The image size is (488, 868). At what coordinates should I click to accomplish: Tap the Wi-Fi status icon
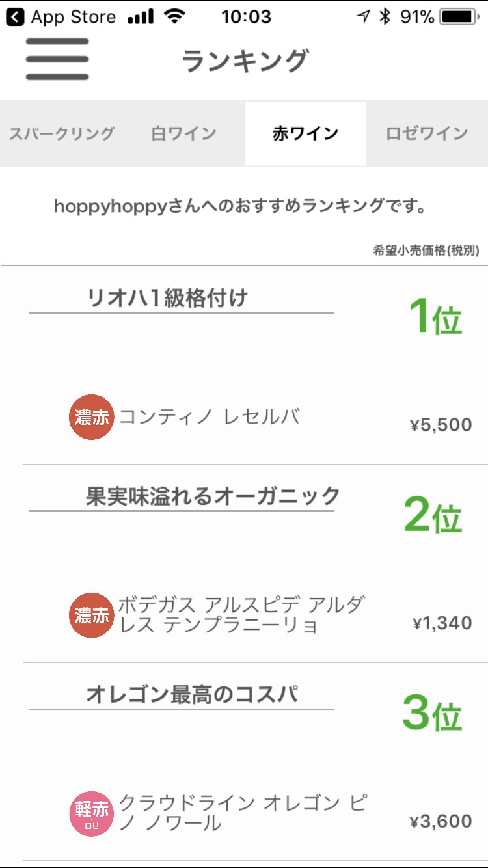[x=174, y=17]
